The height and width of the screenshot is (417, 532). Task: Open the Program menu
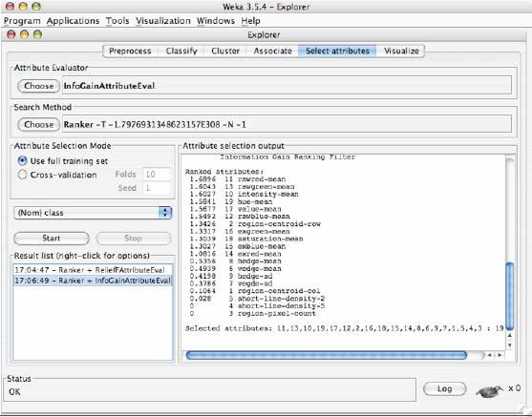22,21
